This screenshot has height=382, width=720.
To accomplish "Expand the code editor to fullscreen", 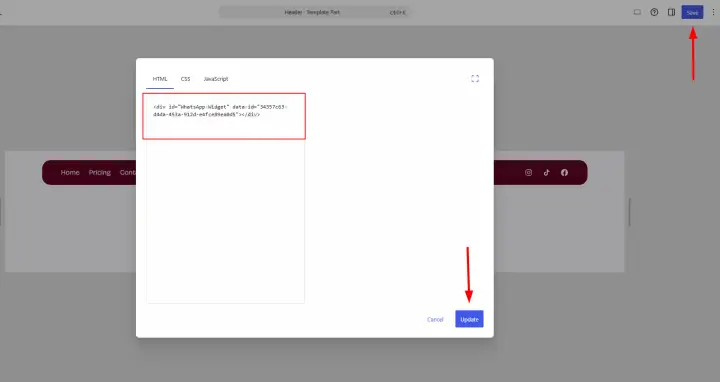I will [475, 79].
